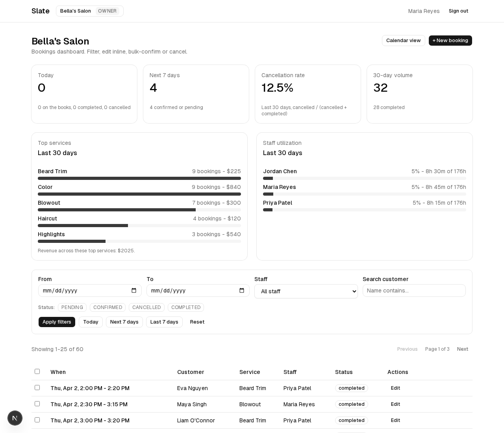The width and height of the screenshot is (504, 433).
Task: Select the Today quick filter
Action: point(91,322)
